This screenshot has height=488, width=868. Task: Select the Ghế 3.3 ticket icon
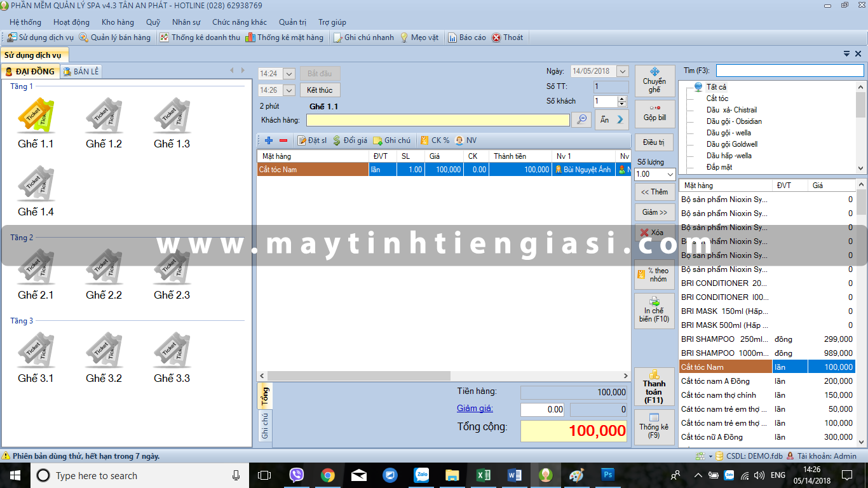pos(172,351)
